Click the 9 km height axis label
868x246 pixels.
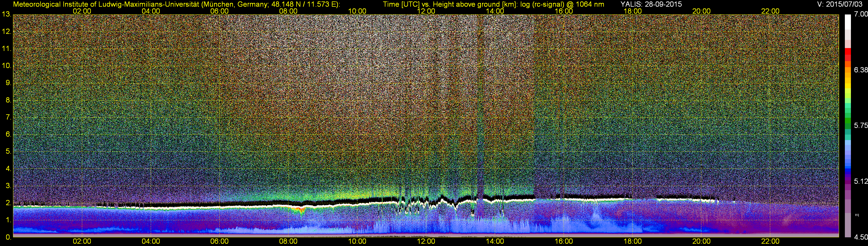click(8, 83)
